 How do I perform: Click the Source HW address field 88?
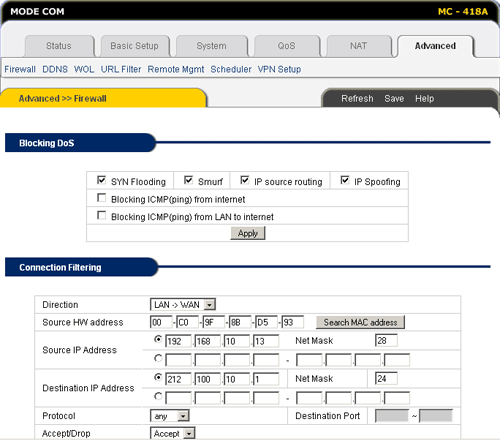tap(240, 322)
